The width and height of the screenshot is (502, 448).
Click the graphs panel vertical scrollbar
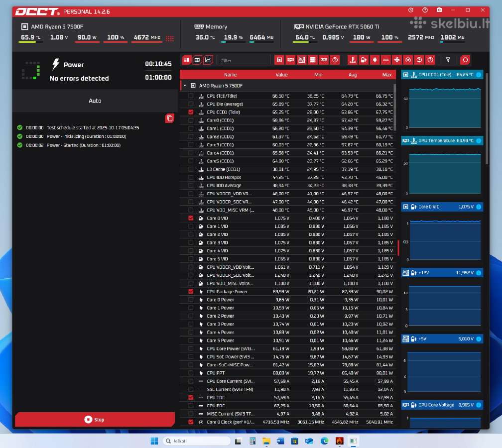487,118
